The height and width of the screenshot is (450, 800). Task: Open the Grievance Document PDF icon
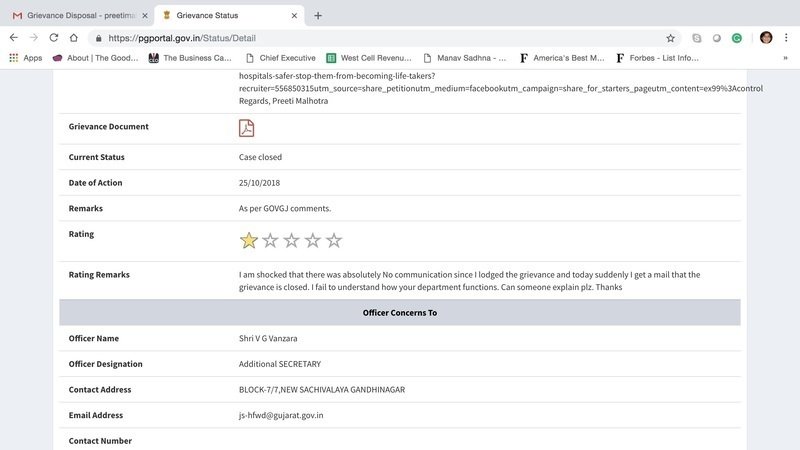(x=246, y=127)
